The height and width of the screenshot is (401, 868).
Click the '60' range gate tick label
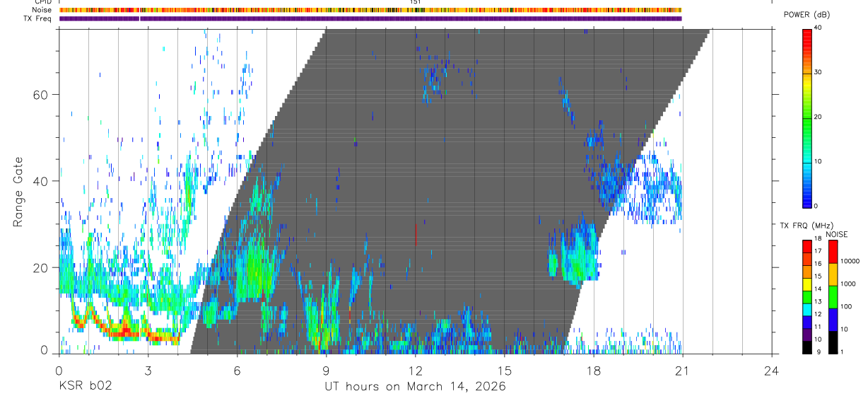click(42, 94)
